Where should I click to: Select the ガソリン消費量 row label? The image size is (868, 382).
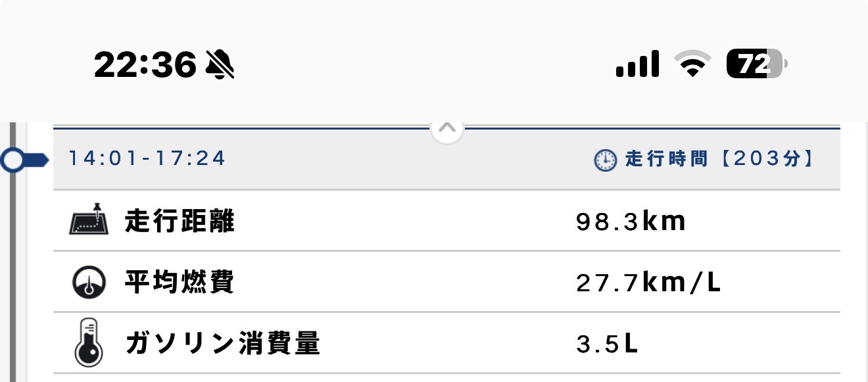point(222,343)
